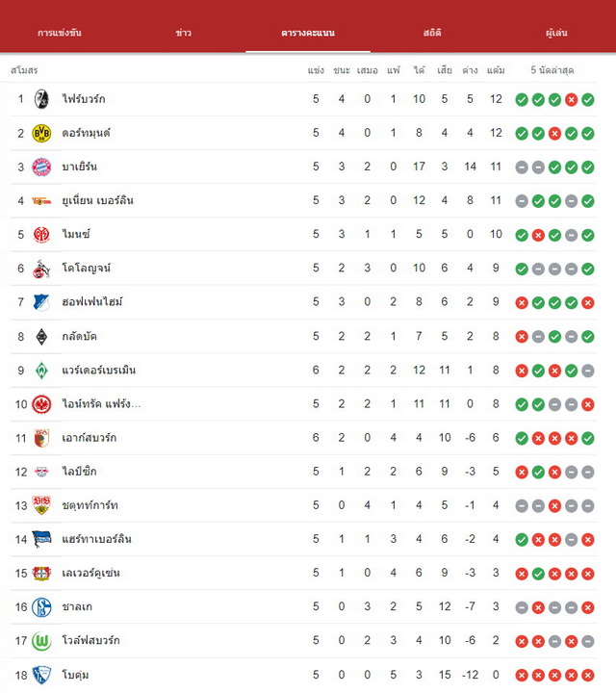Switch to the ผู้เล่น tab

pyautogui.click(x=556, y=33)
